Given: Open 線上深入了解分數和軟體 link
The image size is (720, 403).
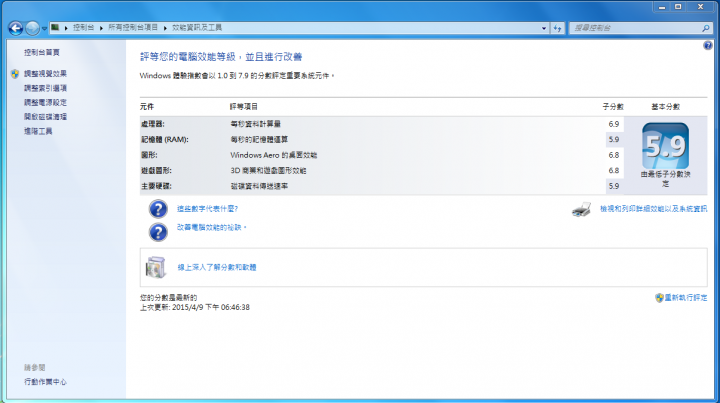Looking at the screenshot, I should (x=217, y=267).
